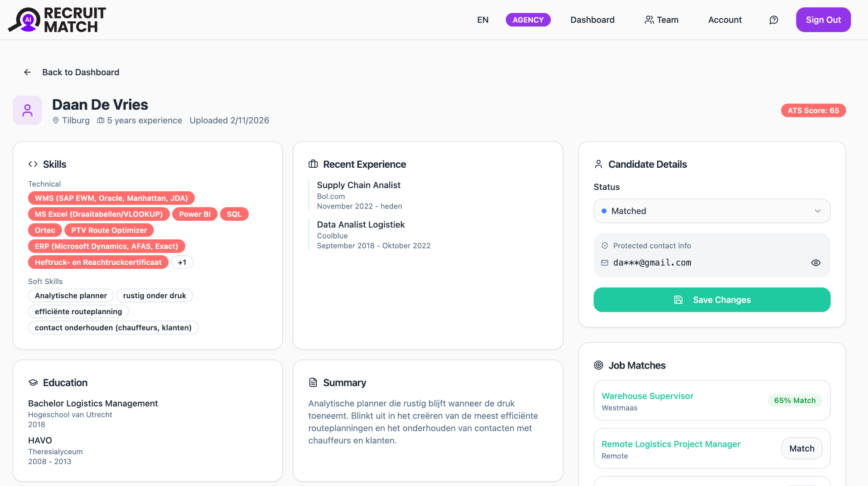Viewport: 868px width, 486px height.
Task: Select the Skills panel code icon
Action: (33, 164)
